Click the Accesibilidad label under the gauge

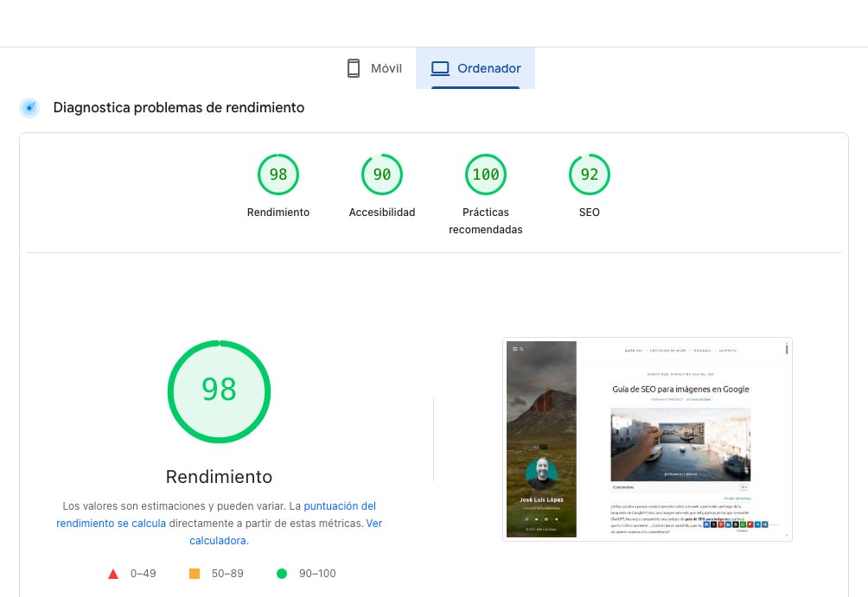[x=381, y=213]
